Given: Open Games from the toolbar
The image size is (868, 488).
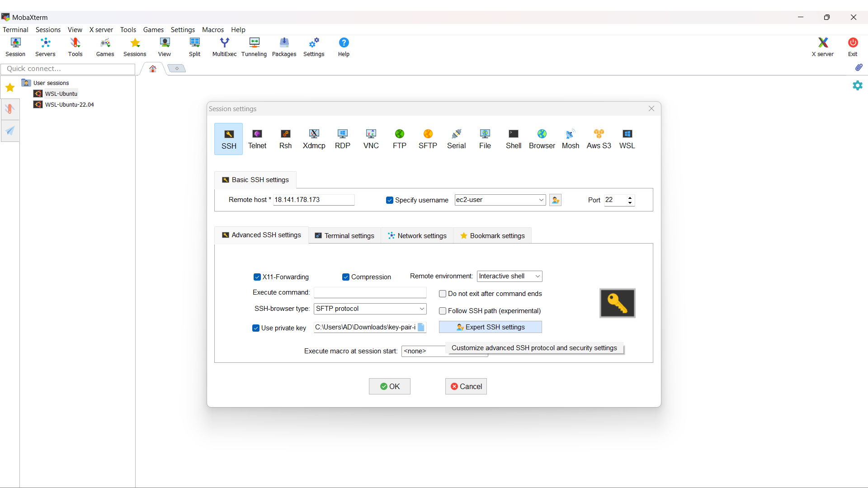Looking at the screenshot, I should coord(105,47).
